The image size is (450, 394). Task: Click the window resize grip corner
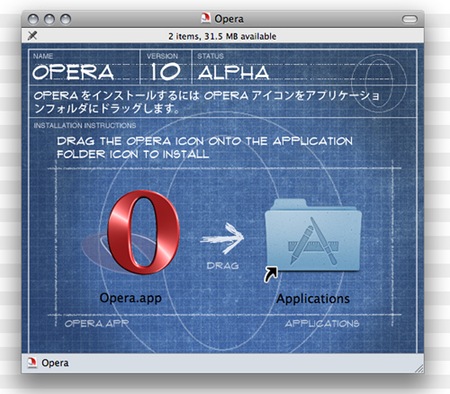pos(419,368)
